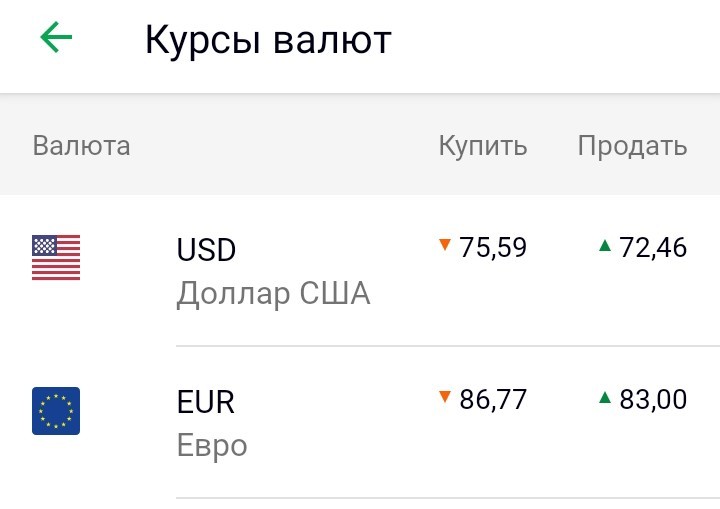Tap orange down arrow beside 86,77
This screenshot has height=509, width=720.
(444, 396)
